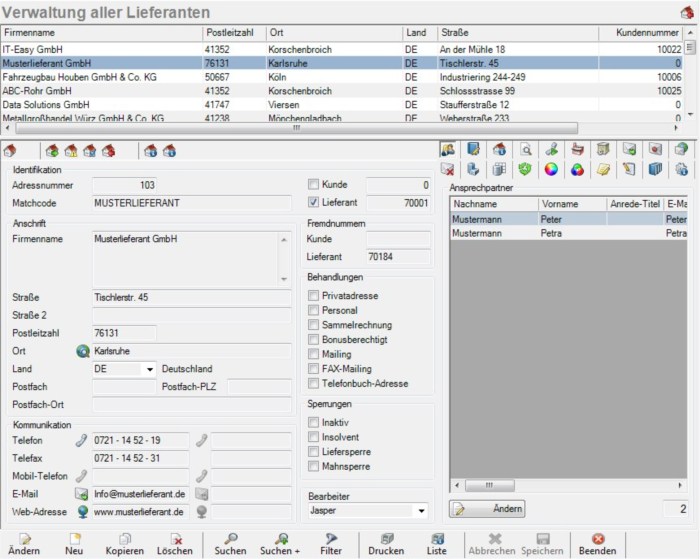Click the grey archive box icon
Screen dimensions: 700x559
pyautogui.click(x=603, y=150)
